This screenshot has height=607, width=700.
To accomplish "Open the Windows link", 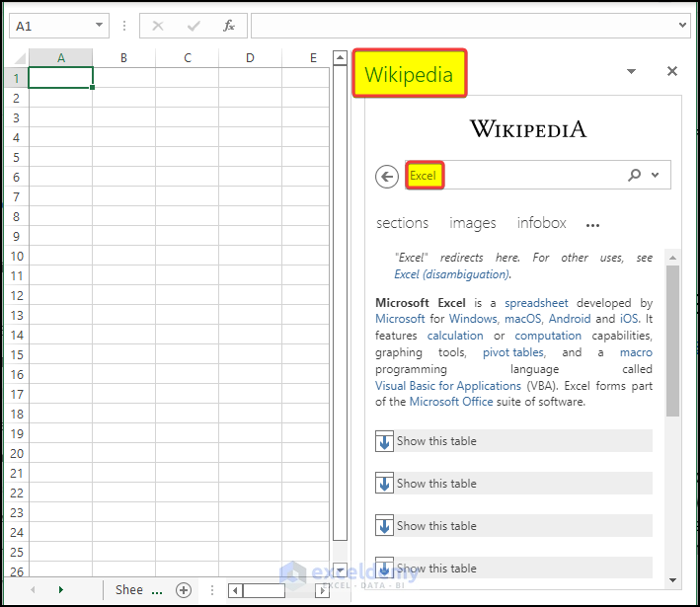I will click(x=473, y=319).
